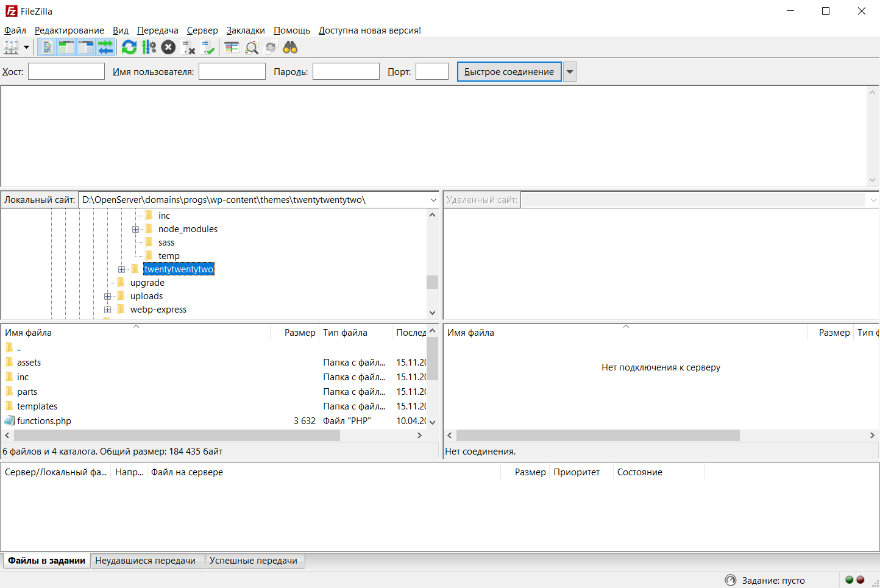Toggle message log display
The image size is (880, 588).
(x=47, y=48)
